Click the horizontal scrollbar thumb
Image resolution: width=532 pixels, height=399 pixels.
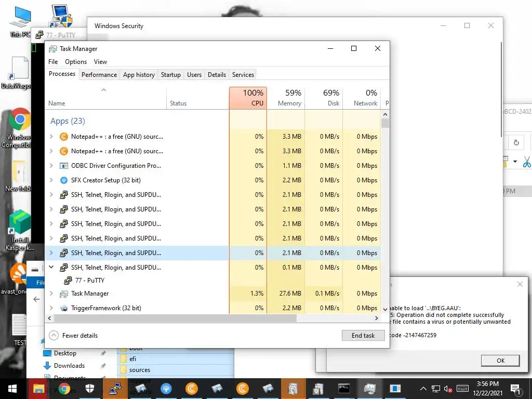point(176,318)
